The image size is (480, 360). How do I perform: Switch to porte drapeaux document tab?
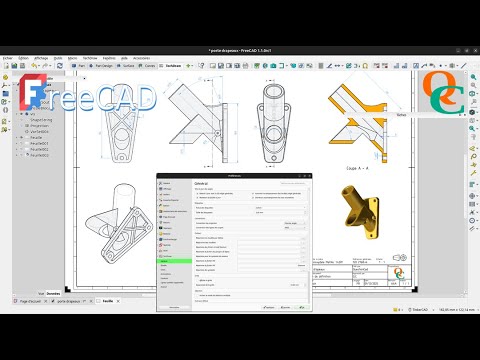pos(68,301)
